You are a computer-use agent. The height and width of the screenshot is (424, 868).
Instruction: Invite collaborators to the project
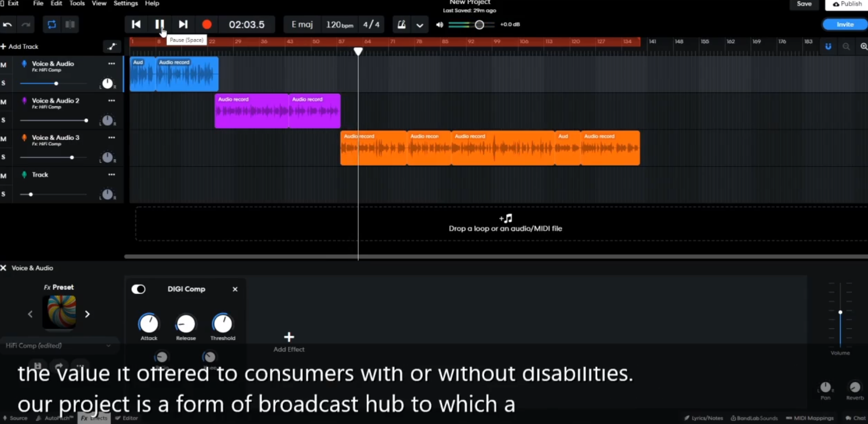(x=845, y=24)
